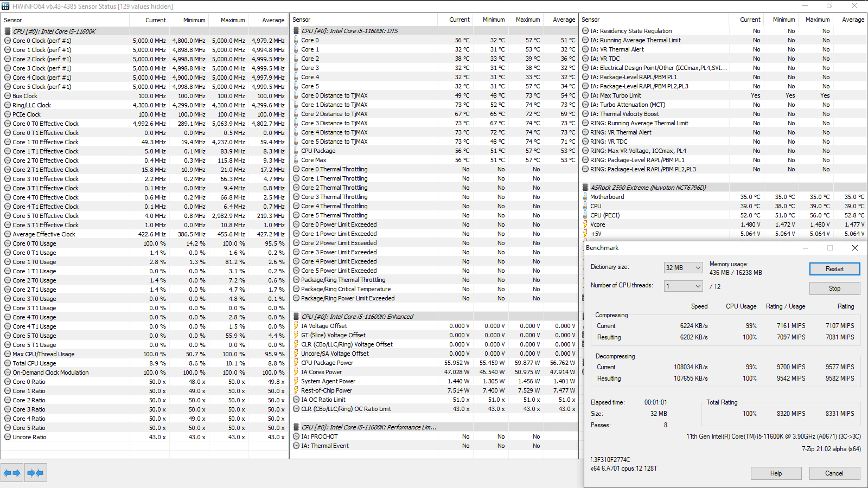The width and height of the screenshot is (868, 488).
Task: Click the outward-pointing blue arrows expand button
Action: pyautogui.click(x=12, y=473)
